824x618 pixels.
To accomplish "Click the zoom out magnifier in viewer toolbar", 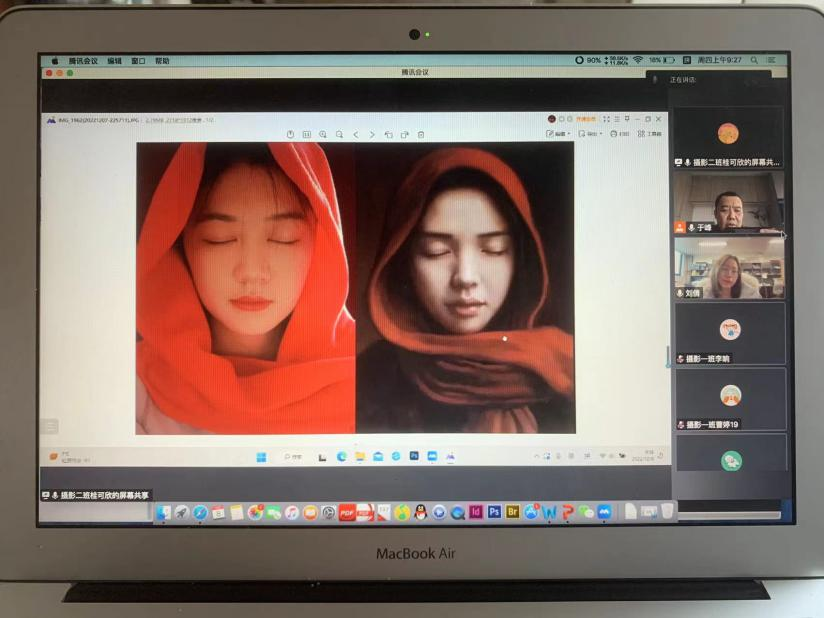I will click(339, 134).
